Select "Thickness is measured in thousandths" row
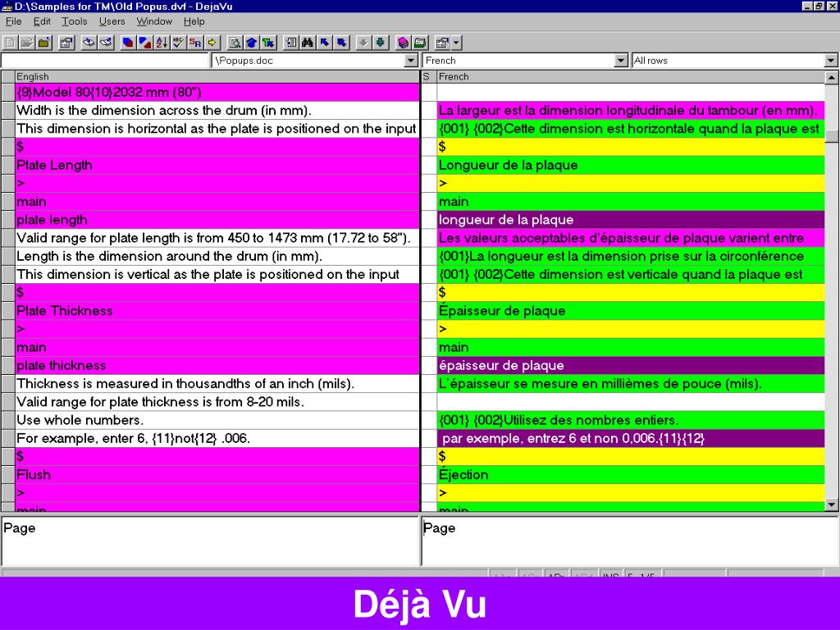Image resolution: width=840 pixels, height=630 pixels. tap(217, 384)
